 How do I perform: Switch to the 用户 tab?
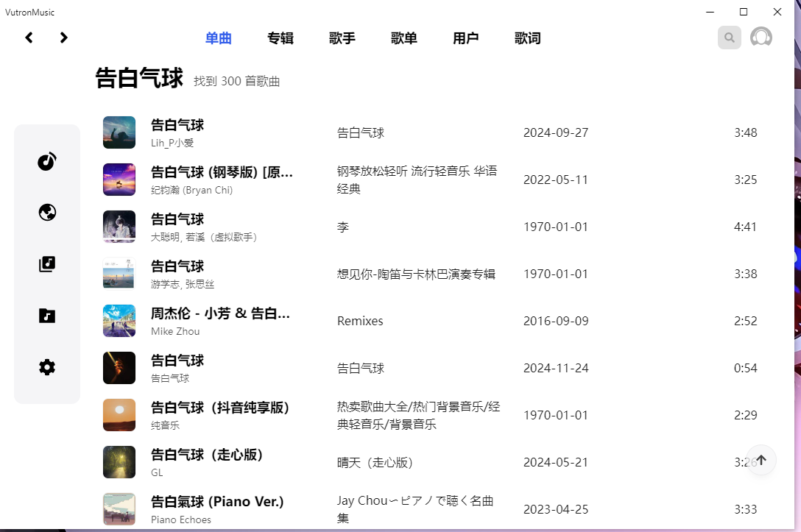465,38
